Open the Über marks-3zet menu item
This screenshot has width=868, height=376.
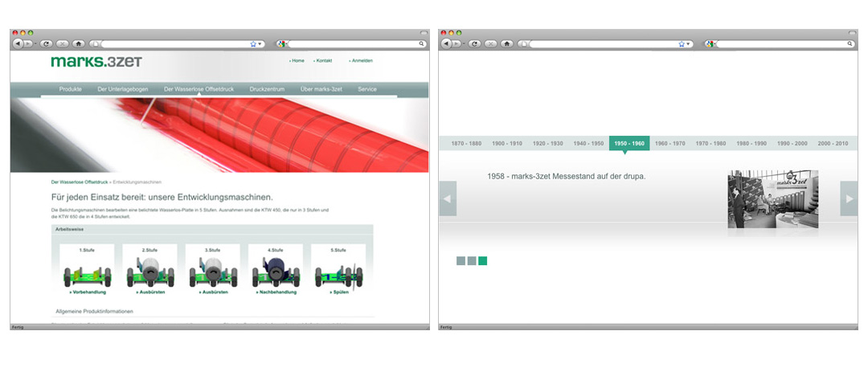tap(321, 89)
